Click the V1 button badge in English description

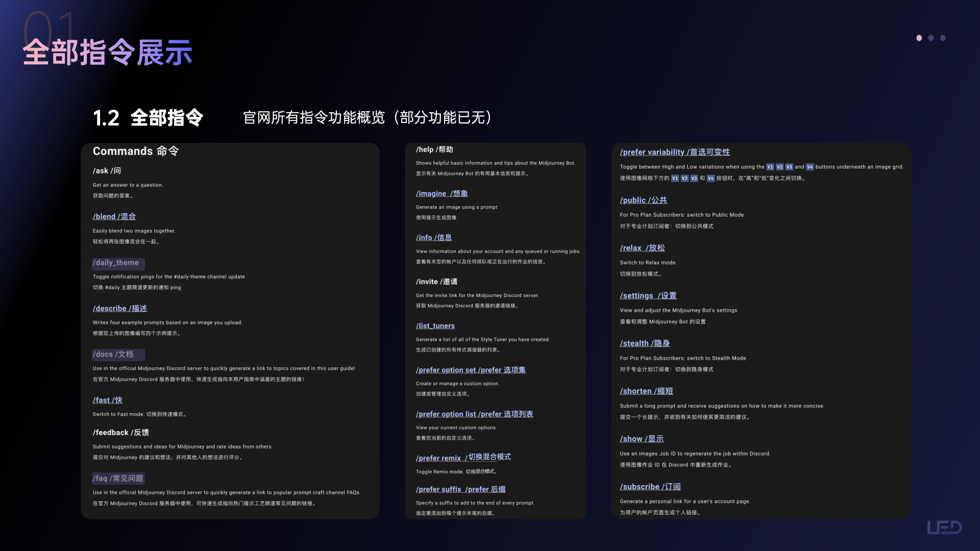click(x=770, y=167)
